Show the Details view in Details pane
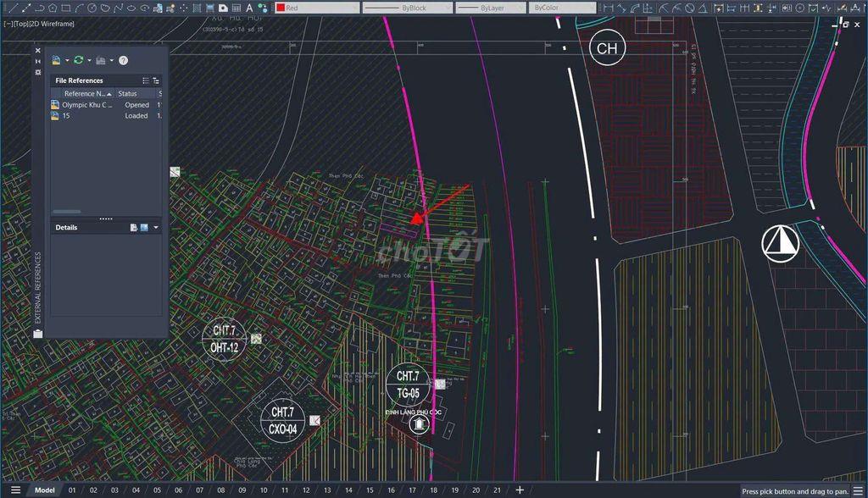The width and height of the screenshot is (868, 498). 134,228
